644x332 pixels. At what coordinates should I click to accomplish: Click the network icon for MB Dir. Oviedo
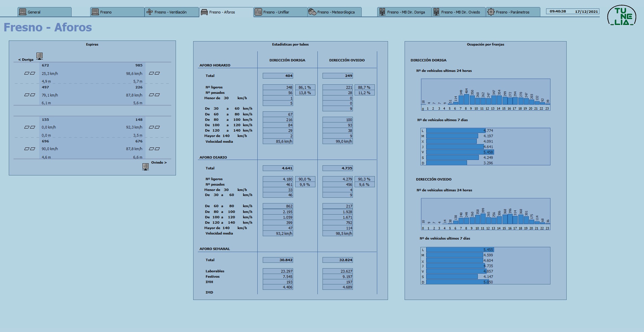436,12
